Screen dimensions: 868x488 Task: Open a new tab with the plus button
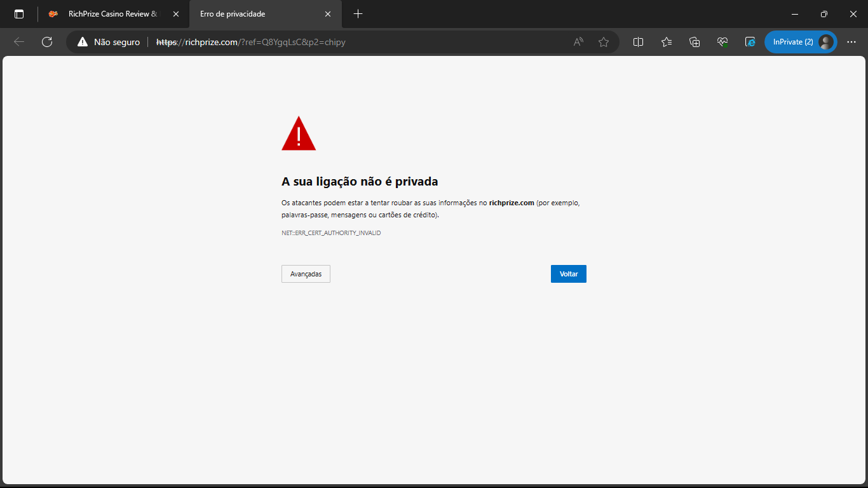click(358, 14)
